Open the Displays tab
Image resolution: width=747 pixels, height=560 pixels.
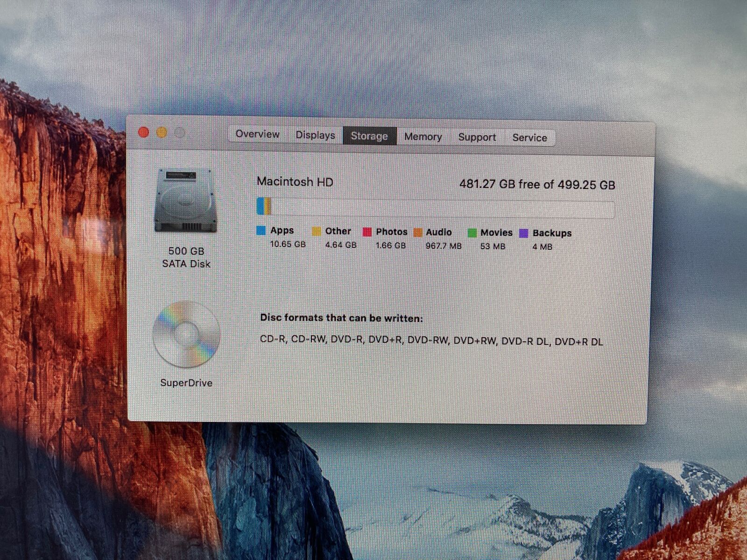click(x=315, y=135)
